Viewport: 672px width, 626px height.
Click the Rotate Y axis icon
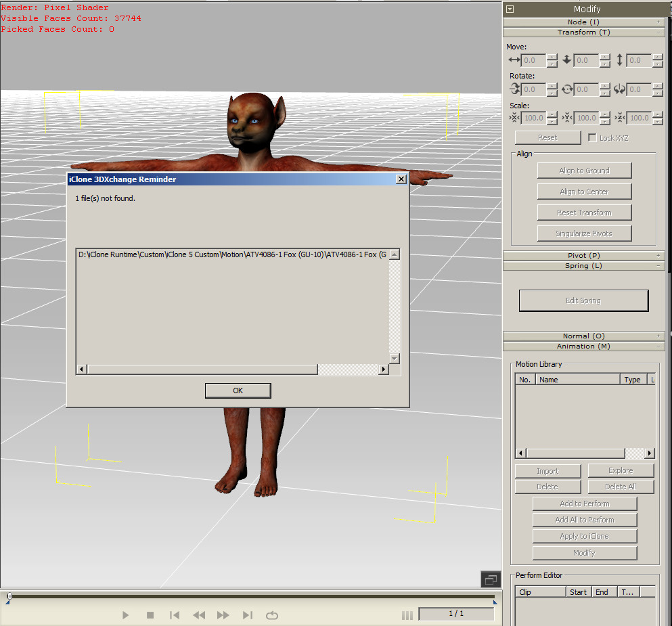tap(567, 89)
